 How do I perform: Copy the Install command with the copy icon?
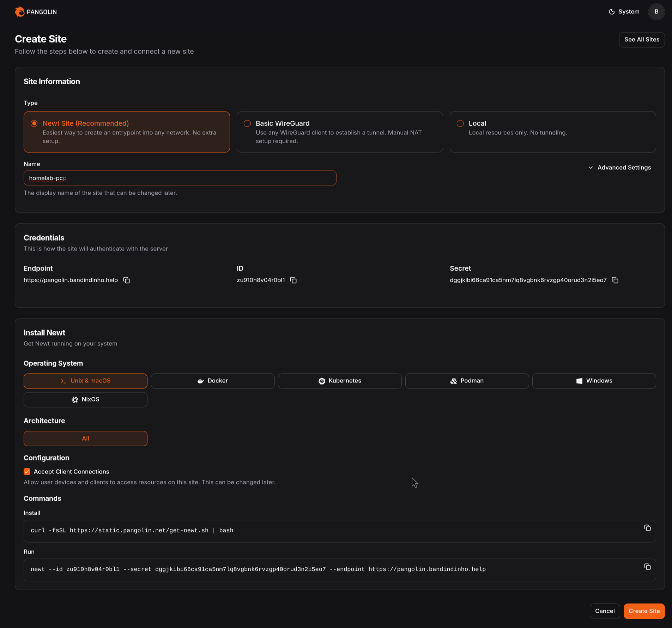click(648, 528)
